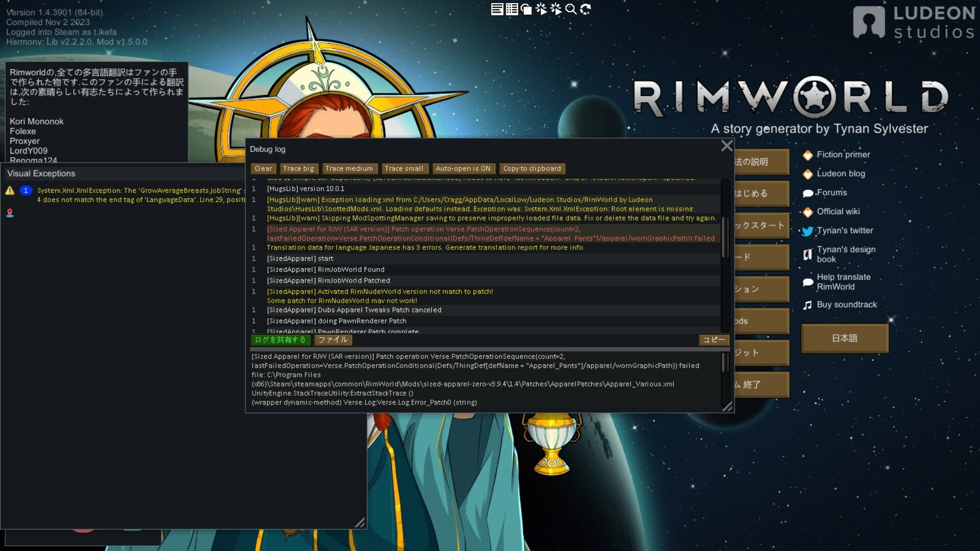
Task: Click the Kori Mononok credit name
Action: [x=37, y=121]
